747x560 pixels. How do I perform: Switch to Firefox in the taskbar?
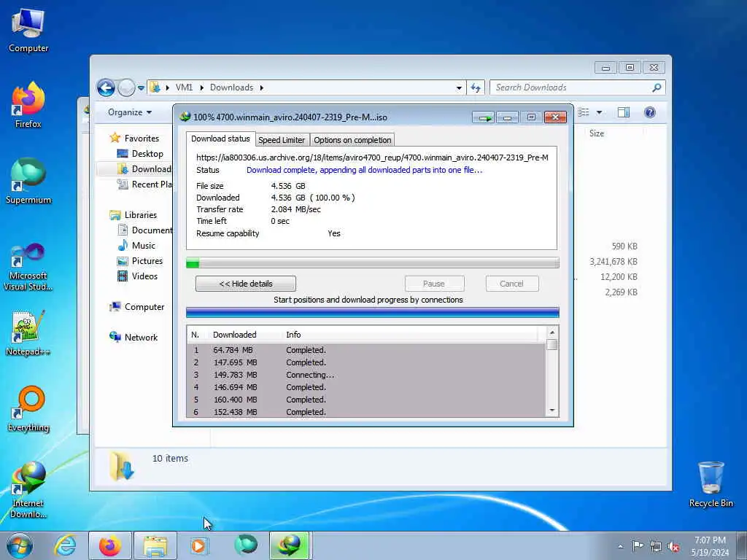pyautogui.click(x=110, y=545)
